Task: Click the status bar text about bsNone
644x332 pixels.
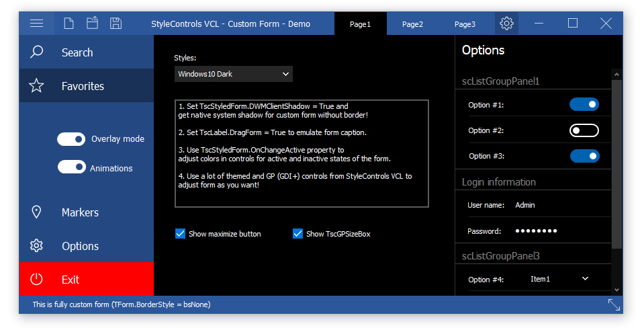Action: click(122, 304)
